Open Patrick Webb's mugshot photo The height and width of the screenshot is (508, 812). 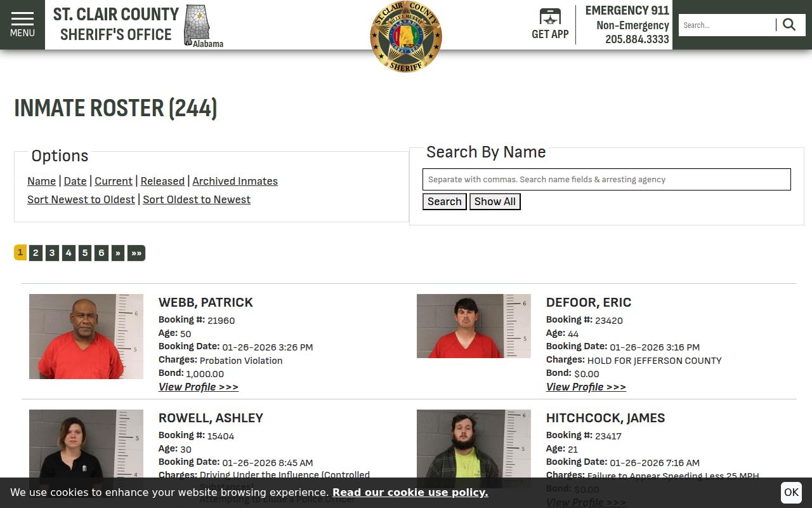(86, 337)
